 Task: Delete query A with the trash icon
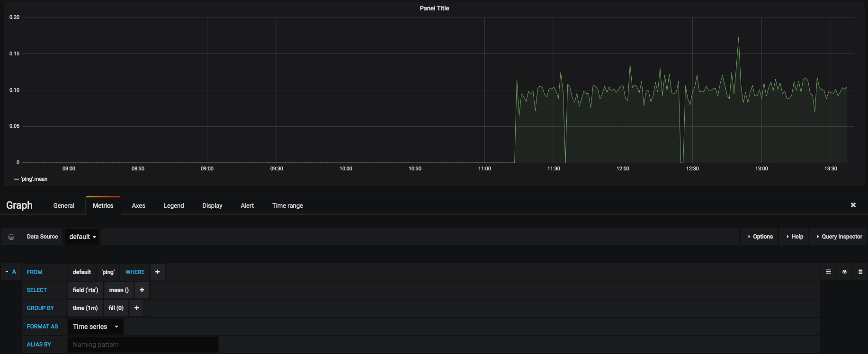860,272
